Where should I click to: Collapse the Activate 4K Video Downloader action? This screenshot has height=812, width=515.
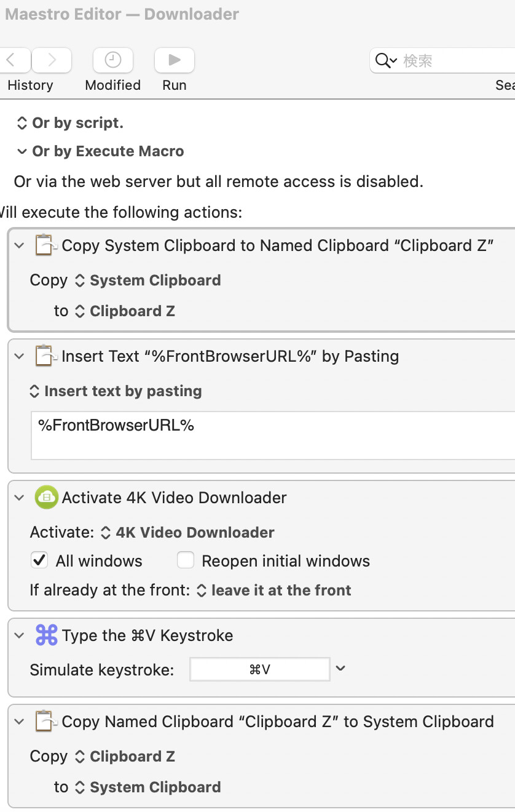[x=19, y=498]
